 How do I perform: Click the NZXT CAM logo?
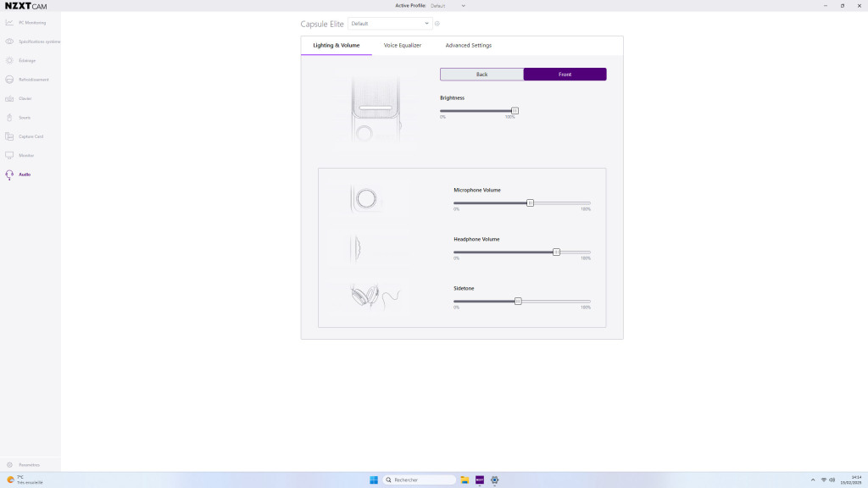pyautogui.click(x=26, y=6)
